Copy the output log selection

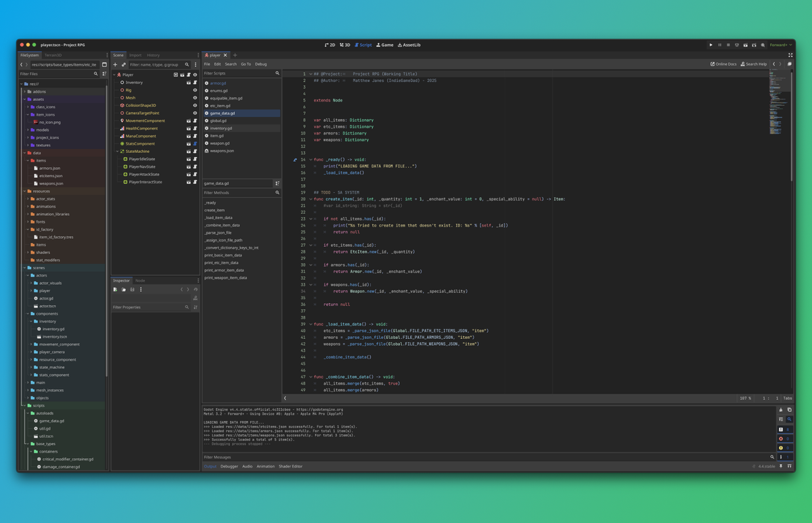[x=790, y=410]
